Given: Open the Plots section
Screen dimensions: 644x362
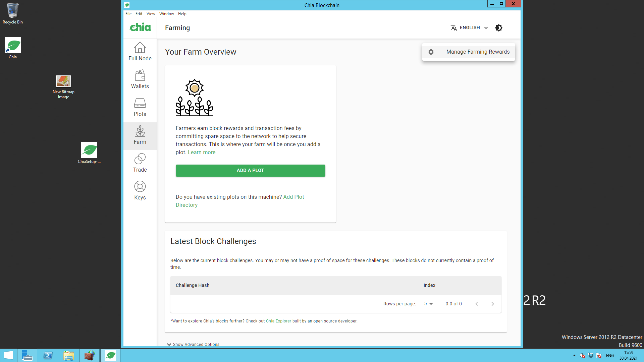Looking at the screenshot, I should coord(140,107).
